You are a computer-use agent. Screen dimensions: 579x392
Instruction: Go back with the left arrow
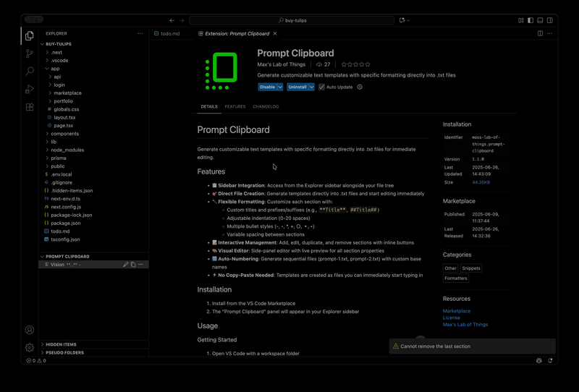172,20
